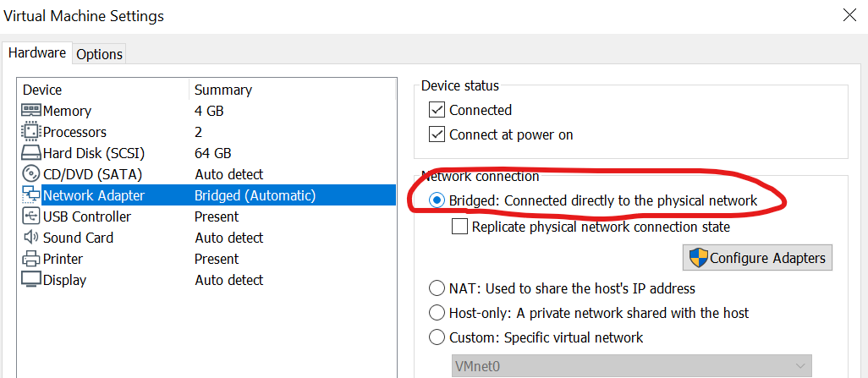Click the Network Adapter icon
The image size is (868, 378).
(31, 195)
